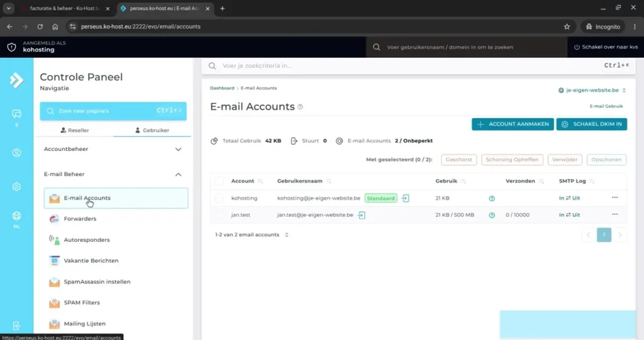The width and height of the screenshot is (644, 340).
Task: Open SMTP log In/Uit for kohosting
Action: click(x=569, y=198)
